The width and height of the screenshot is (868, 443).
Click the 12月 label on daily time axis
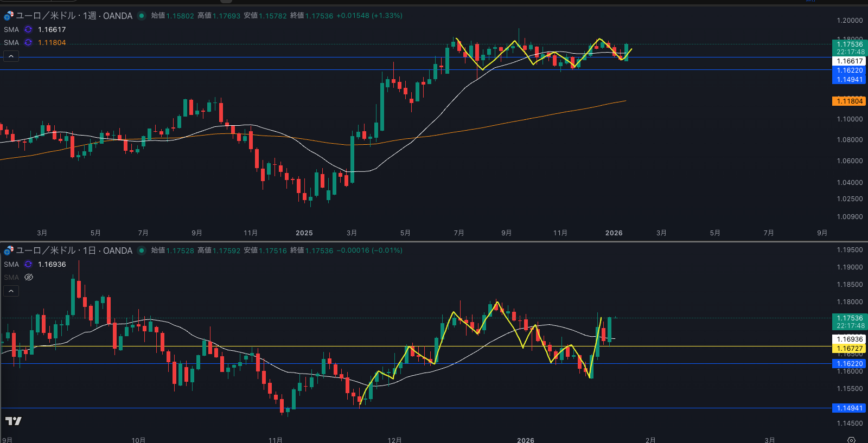(x=394, y=440)
